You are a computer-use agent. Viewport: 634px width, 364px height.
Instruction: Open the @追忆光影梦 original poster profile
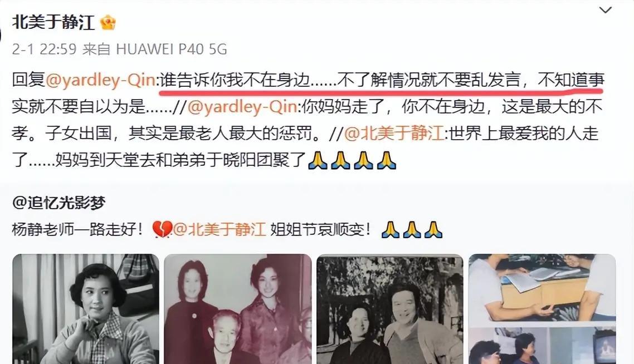point(59,203)
